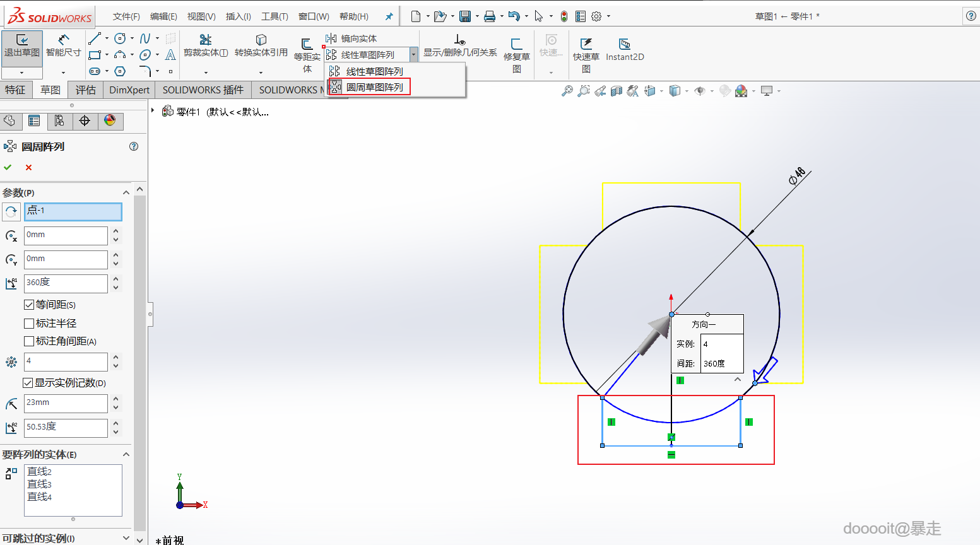The height and width of the screenshot is (545, 980).
Task: Switch to the Evaluate (评估) tab
Action: click(x=85, y=90)
